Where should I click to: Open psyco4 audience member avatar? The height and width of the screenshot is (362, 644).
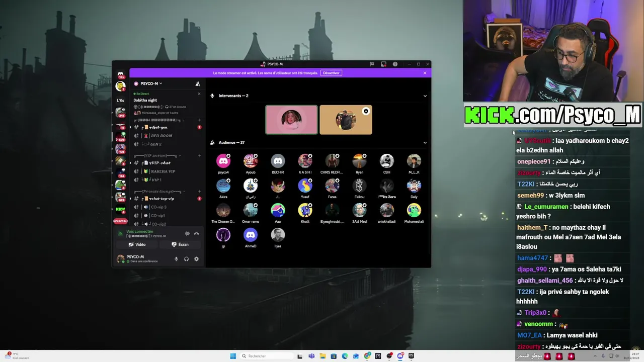pyautogui.click(x=223, y=161)
